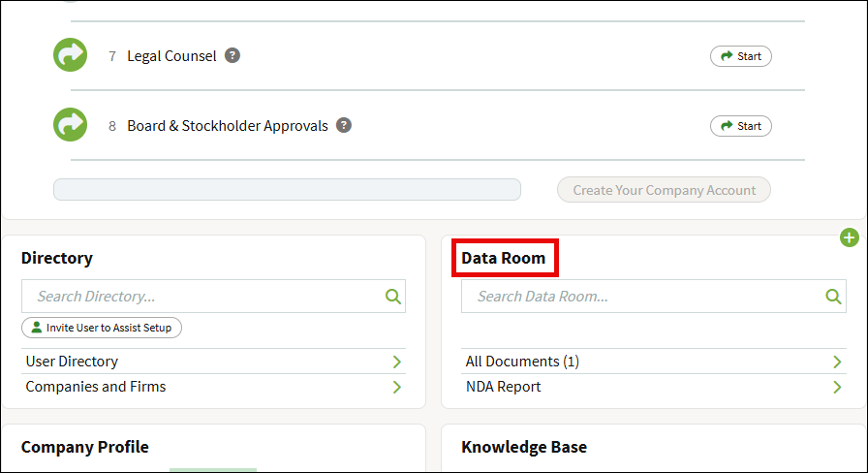Expand Companies and Firms chevron
Viewport: 868px width, 473px height.
(397, 387)
